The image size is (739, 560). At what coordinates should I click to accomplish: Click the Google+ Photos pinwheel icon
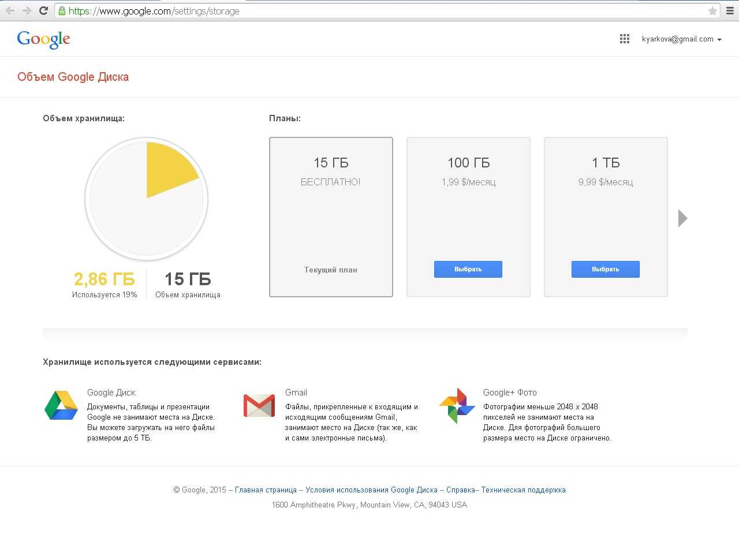point(457,406)
